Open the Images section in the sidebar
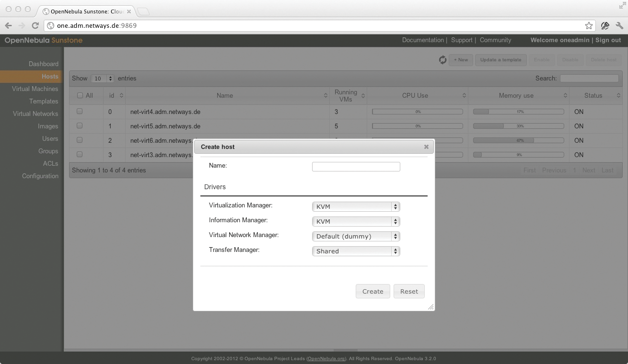628x364 pixels. (48, 126)
